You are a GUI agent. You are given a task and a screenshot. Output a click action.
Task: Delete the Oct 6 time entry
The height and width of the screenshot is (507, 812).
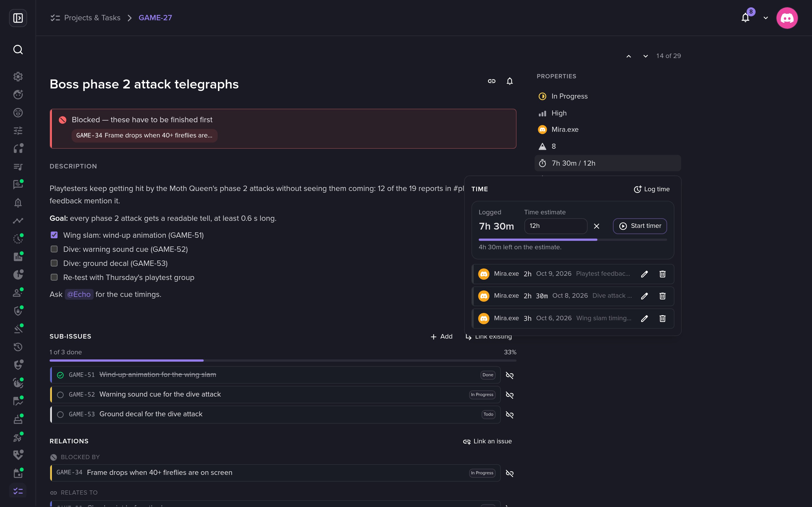coord(662,318)
